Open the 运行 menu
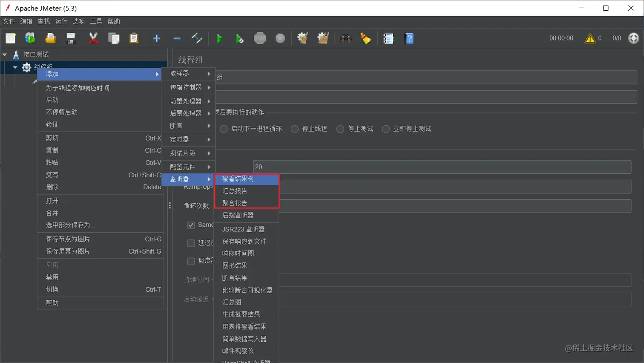Screen dimensions: 644x363 (x=61, y=21)
